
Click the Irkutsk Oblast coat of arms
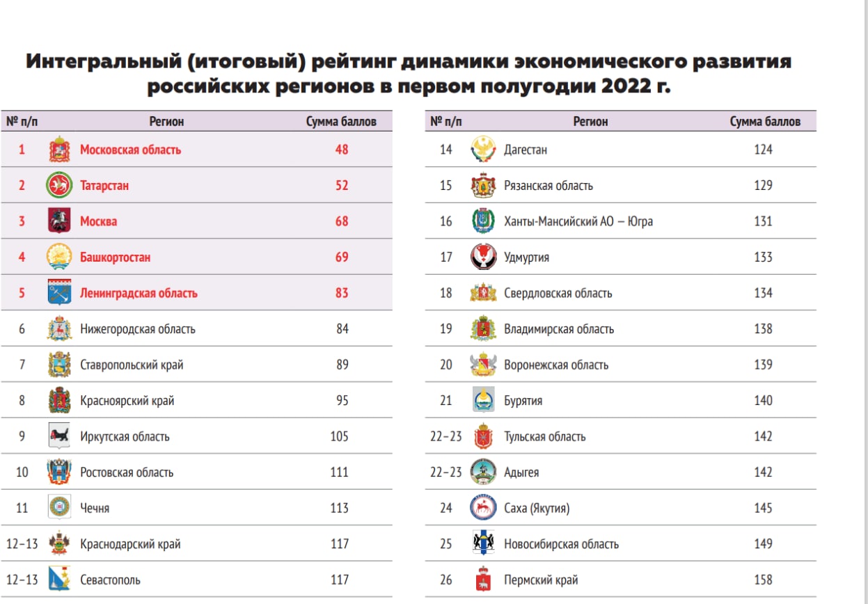59,436
